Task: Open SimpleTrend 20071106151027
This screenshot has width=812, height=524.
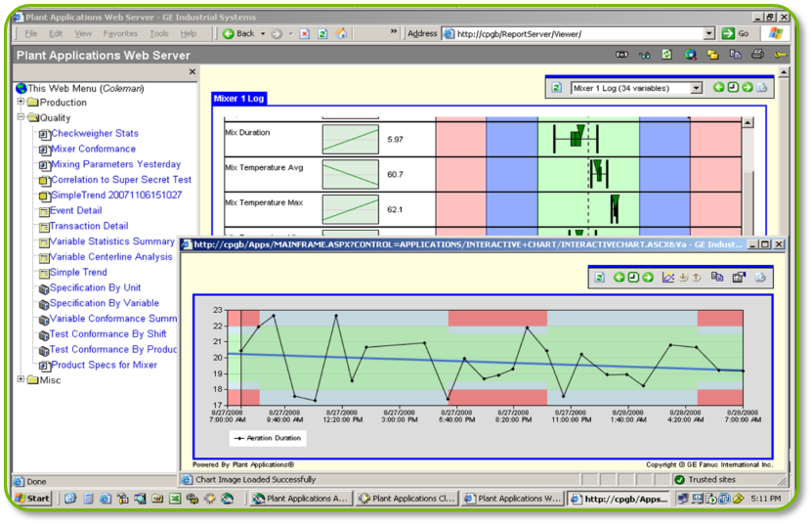Action: pos(116,196)
